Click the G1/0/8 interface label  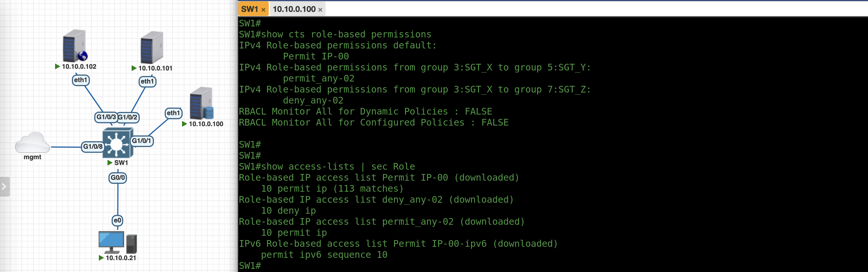coord(93,147)
